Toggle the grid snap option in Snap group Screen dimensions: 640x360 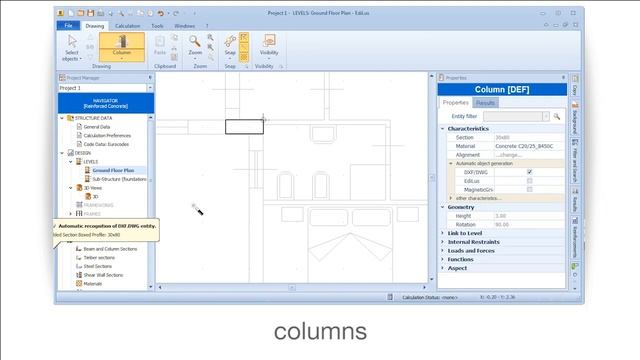click(x=244, y=57)
